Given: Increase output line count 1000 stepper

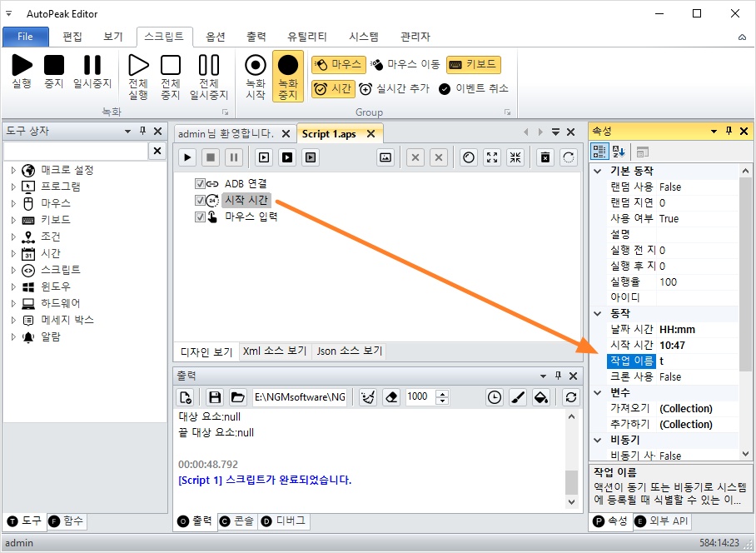Looking at the screenshot, I should (442, 393).
